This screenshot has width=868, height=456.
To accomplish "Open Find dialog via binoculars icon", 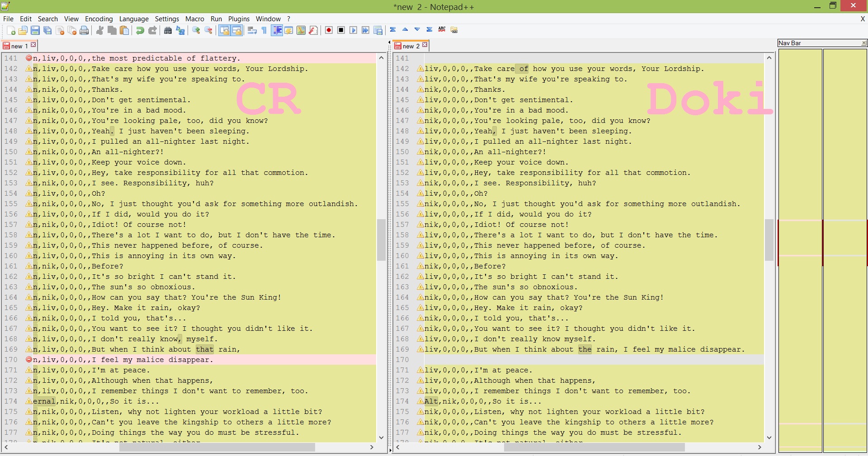I will click(168, 30).
